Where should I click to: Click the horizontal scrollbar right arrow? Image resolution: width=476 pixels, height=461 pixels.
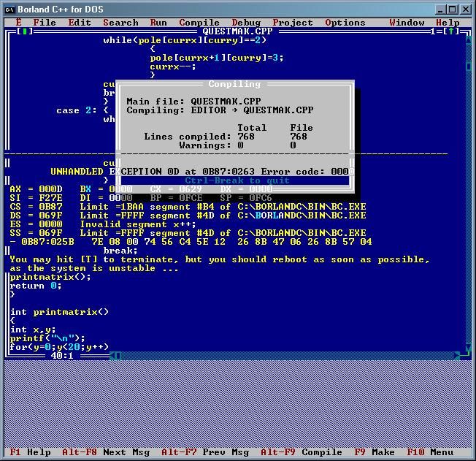tap(457, 356)
